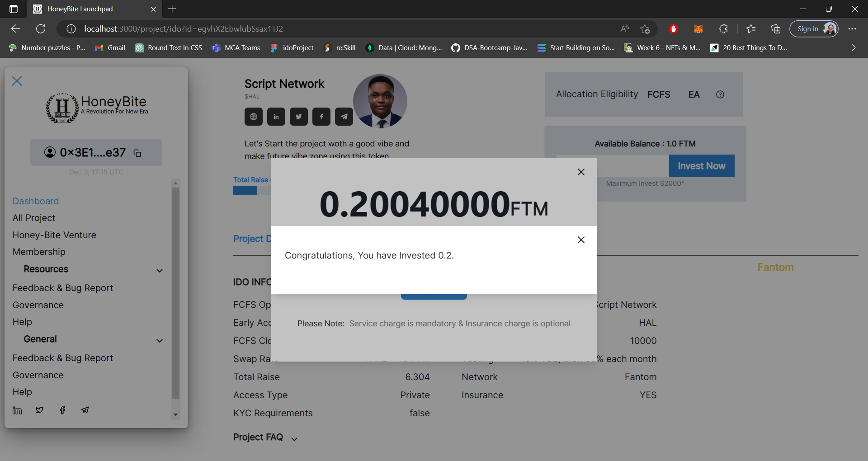868x461 pixels.
Task: Select the FCFS allocation option
Action: [x=659, y=94]
